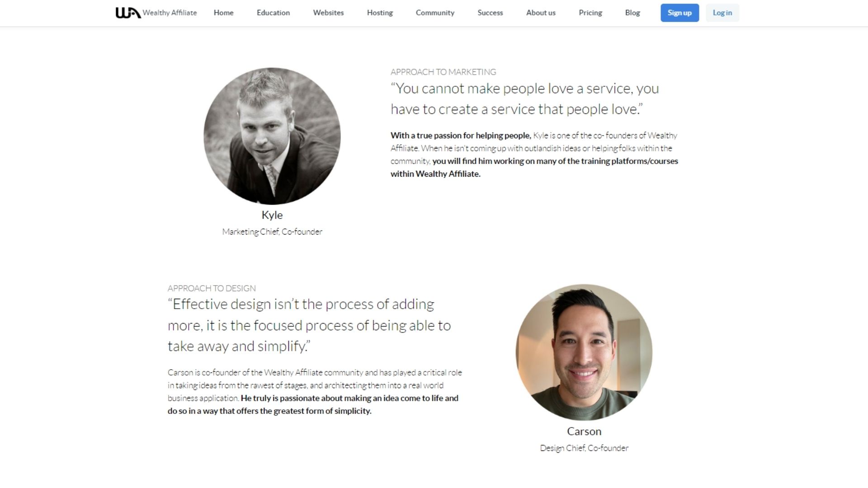Go to the About us page
The width and height of the screenshot is (868, 488).
pos(540,13)
